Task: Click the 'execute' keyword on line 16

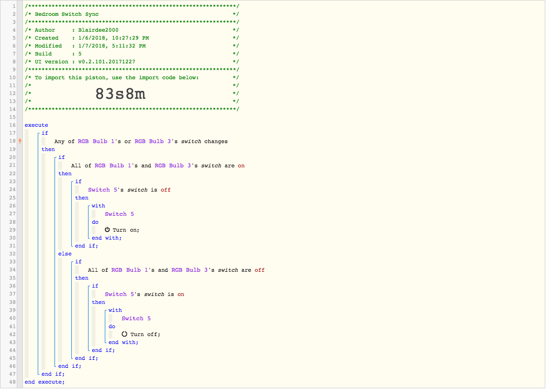Action: (x=36, y=125)
